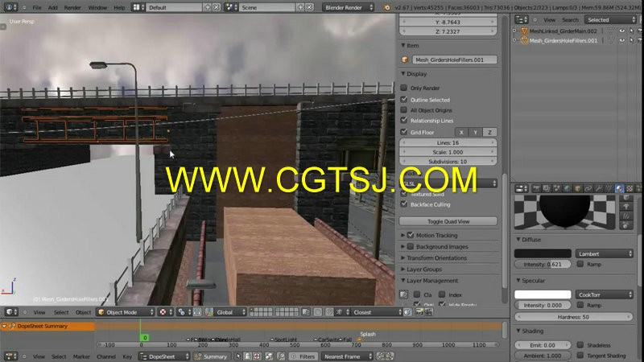
Task: Click the object name field Mesh_GirdersHoleFillers.001
Action: (454, 60)
